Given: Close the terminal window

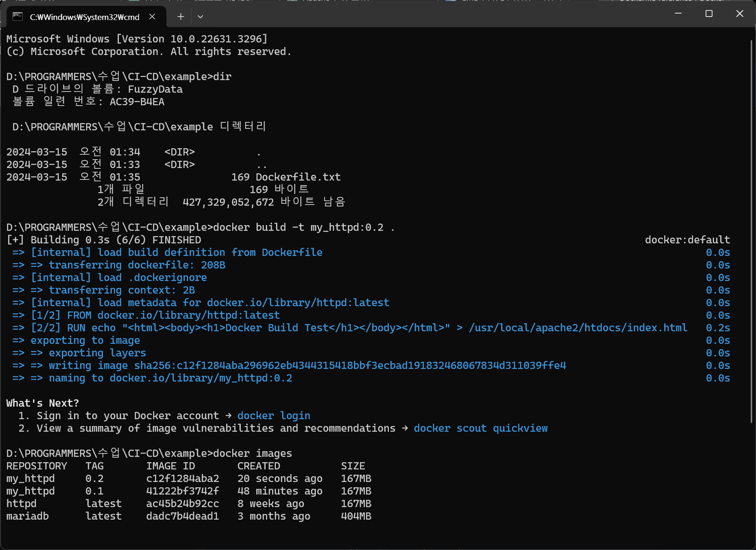Looking at the screenshot, I should pyautogui.click(x=740, y=14).
